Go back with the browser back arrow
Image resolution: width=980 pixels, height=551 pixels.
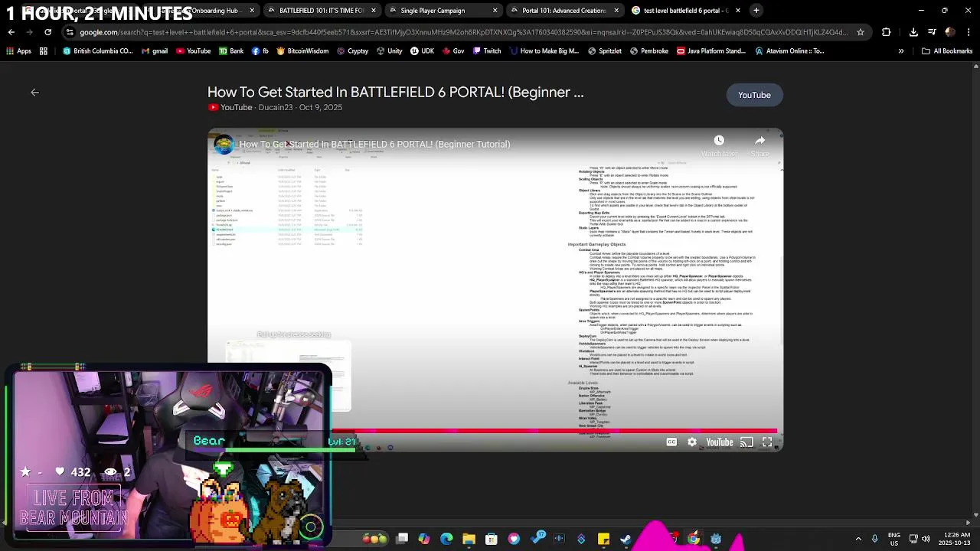11,32
